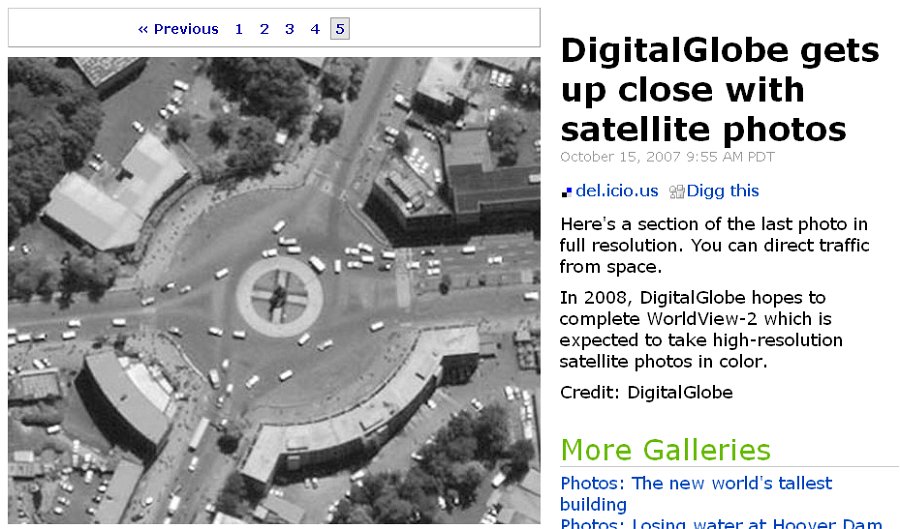900x529 pixels.
Task: Click the DigitalGlobe article headline
Action: [720, 90]
